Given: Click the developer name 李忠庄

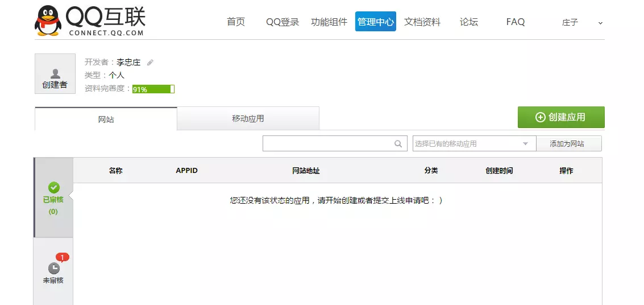Looking at the screenshot, I should pyautogui.click(x=128, y=63).
